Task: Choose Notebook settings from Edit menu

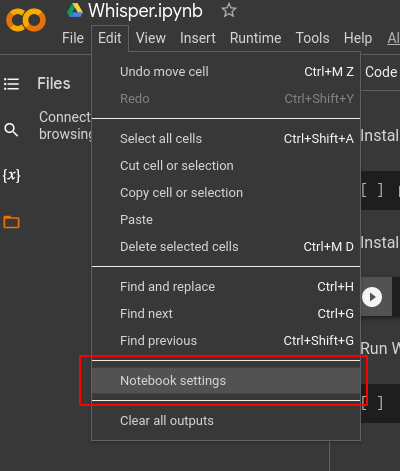Action: [226, 381]
